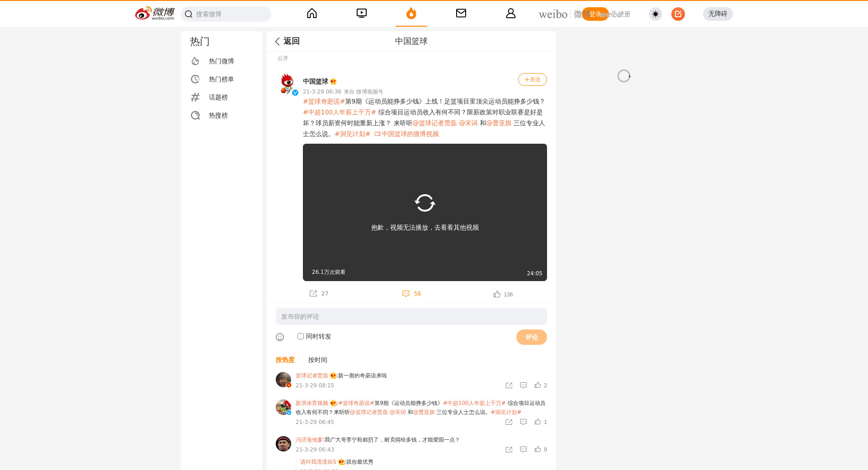Image resolution: width=868 pixels, height=470 pixels.
Task: Open the profile user icon
Action: coord(510,14)
